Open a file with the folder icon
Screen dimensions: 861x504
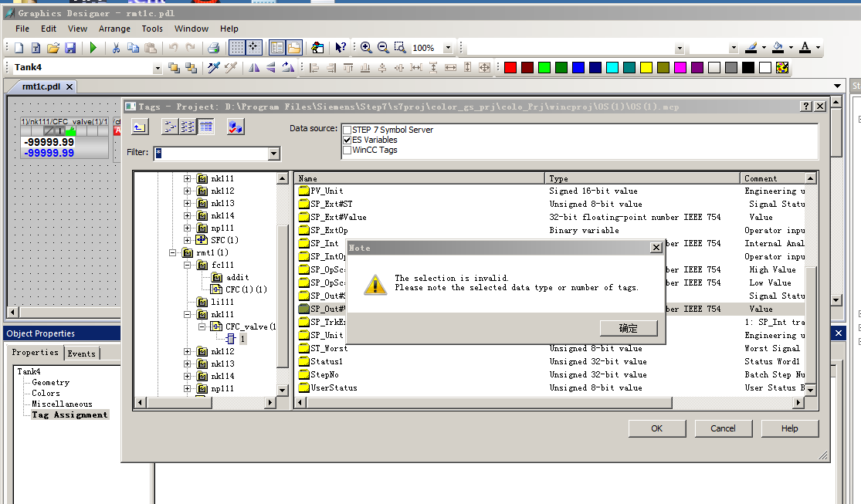pos(53,48)
